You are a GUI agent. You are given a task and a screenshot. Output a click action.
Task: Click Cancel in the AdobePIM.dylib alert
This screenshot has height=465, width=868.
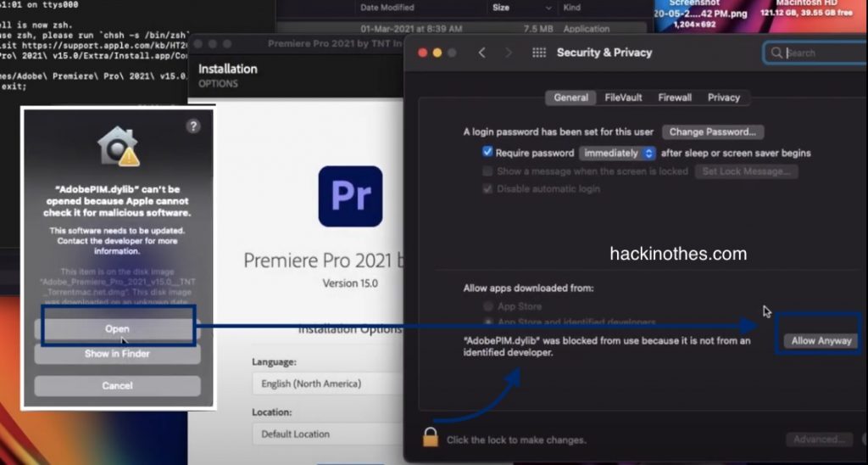click(x=117, y=386)
